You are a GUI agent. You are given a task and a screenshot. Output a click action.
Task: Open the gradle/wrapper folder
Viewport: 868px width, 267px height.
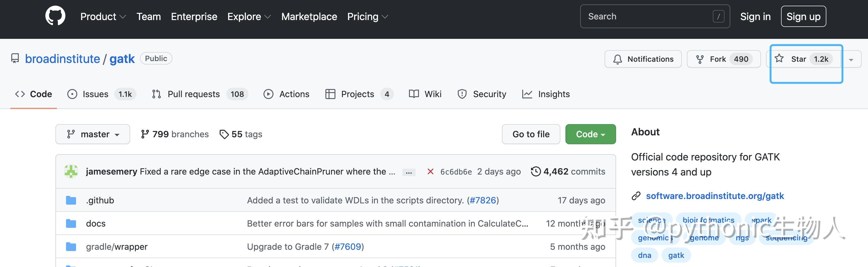click(117, 247)
